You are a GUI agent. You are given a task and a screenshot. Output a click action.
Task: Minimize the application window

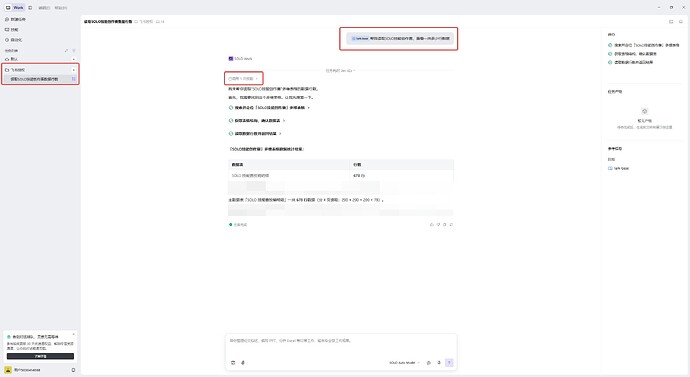point(658,7)
